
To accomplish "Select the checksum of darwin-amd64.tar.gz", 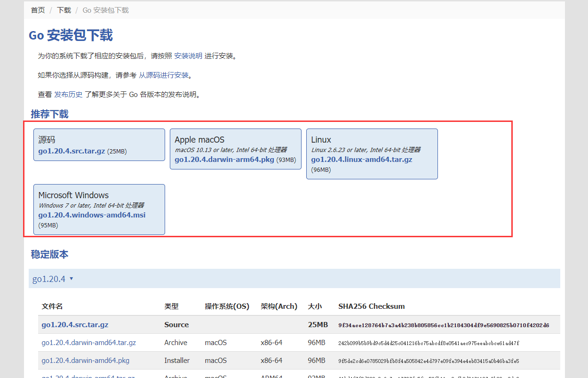I will [x=429, y=343].
